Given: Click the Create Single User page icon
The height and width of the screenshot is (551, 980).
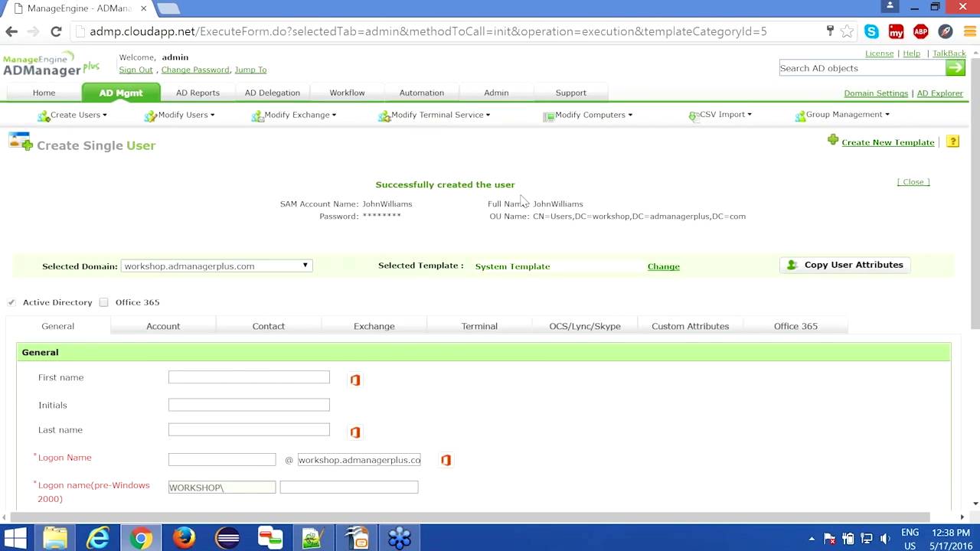Looking at the screenshot, I should point(21,142).
